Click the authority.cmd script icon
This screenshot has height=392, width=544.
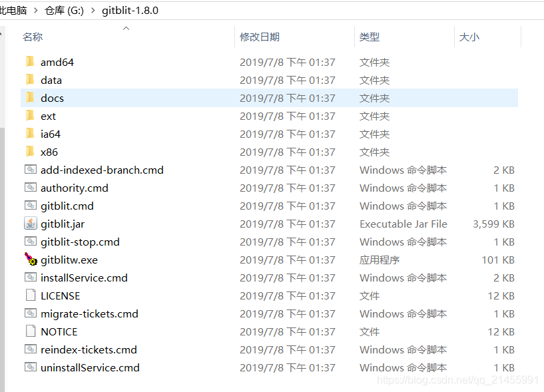(x=31, y=187)
